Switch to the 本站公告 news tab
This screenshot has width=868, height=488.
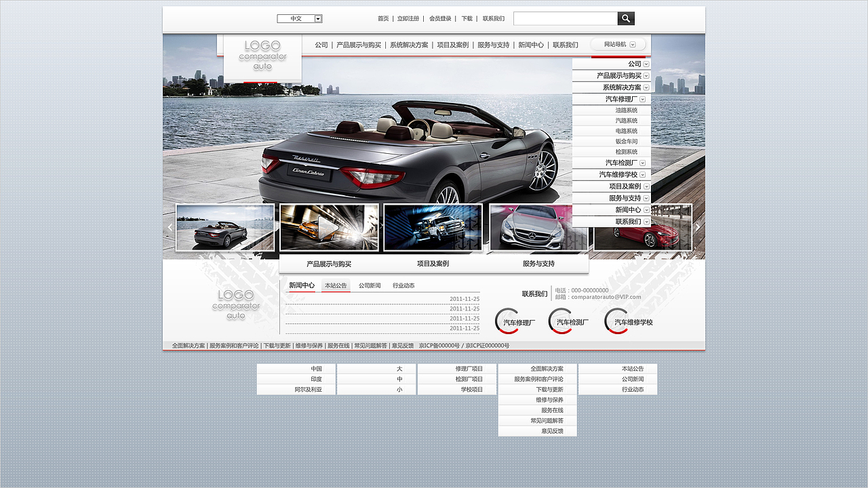tap(336, 285)
